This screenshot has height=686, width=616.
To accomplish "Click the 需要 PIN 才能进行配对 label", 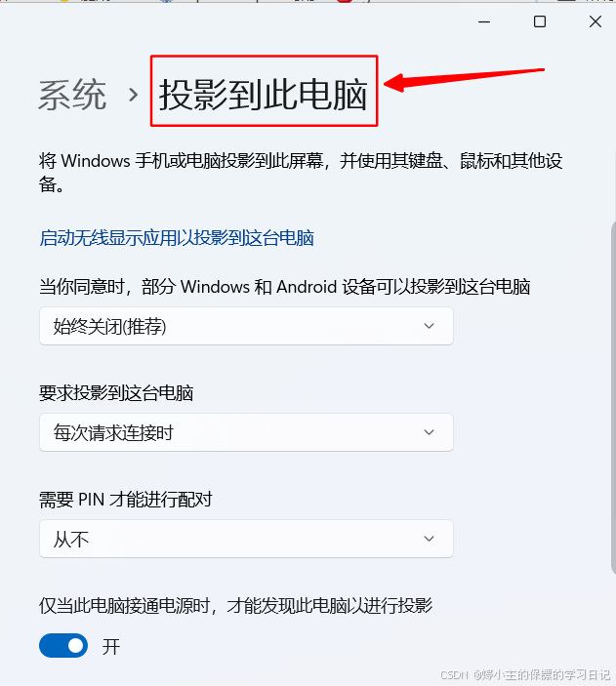I will 125,500.
